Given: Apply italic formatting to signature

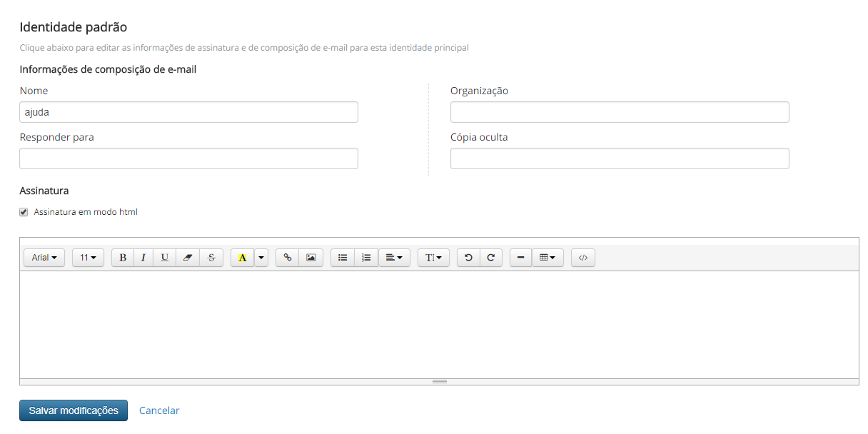Looking at the screenshot, I should coord(143,258).
